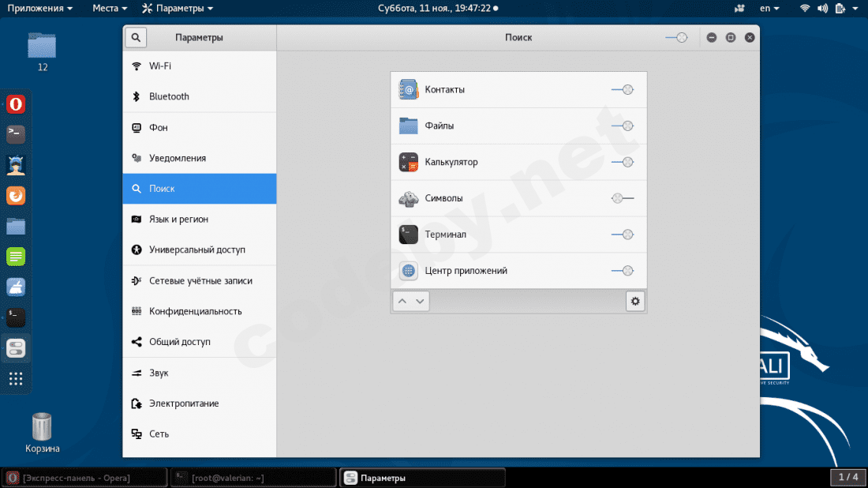Click the Terminal app icon in list
868x488 pixels.
coord(409,235)
